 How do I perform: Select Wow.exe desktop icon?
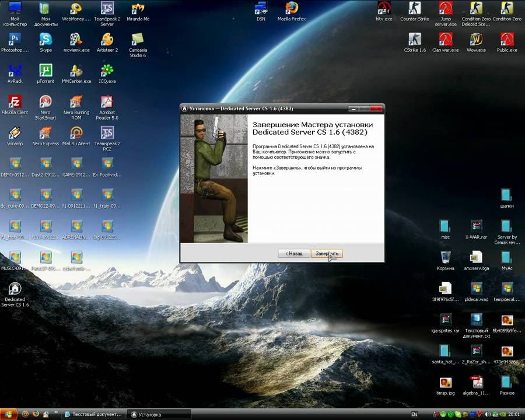(x=476, y=43)
